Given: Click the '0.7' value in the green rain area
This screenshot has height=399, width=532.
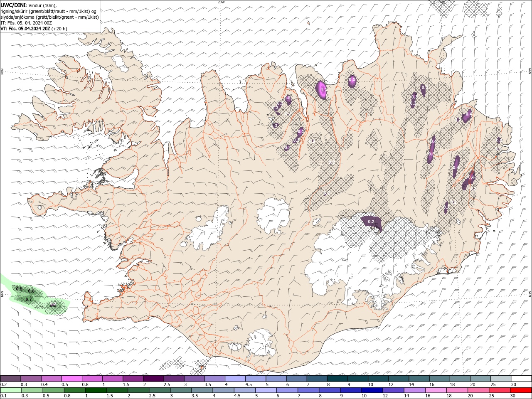Looking at the screenshot, I should click(29, 299).
